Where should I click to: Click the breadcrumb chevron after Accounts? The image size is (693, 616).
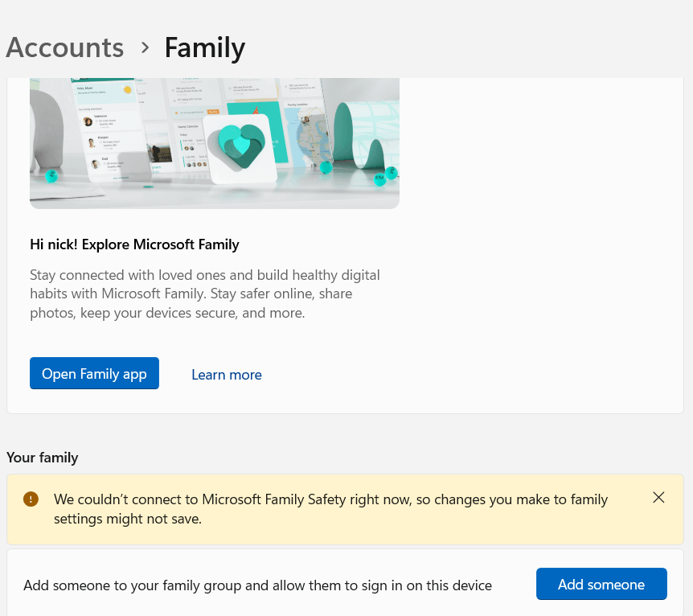(x=145, y=47)
